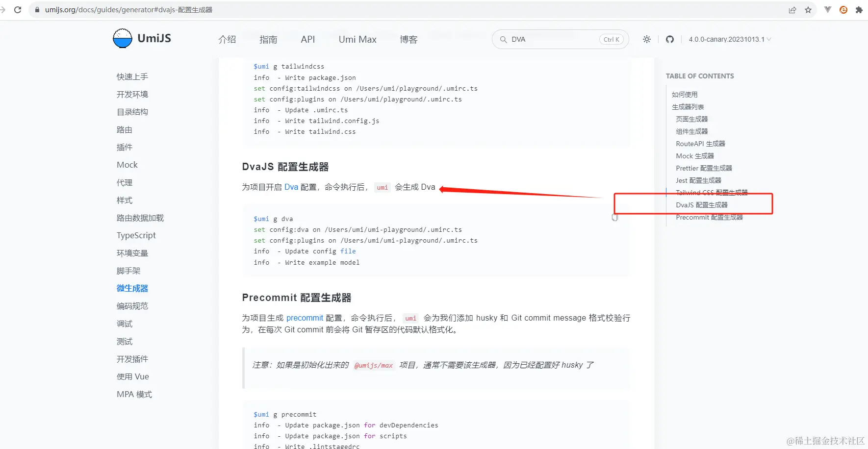Bookmark this page with the star icon

pyautogui.click(x=808, y=10)
